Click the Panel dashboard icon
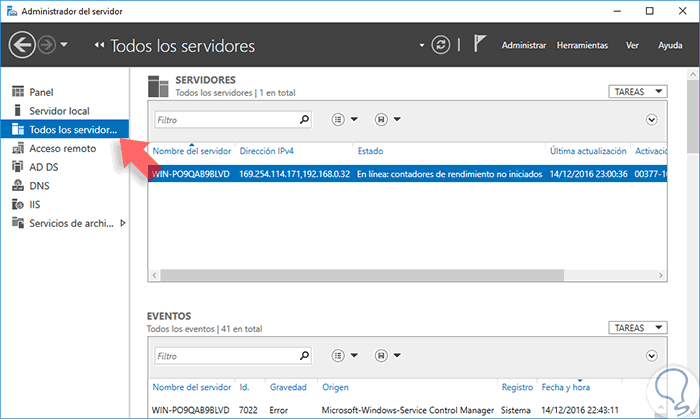The height and width of the screenshot is (419, 700). [18, 91]
